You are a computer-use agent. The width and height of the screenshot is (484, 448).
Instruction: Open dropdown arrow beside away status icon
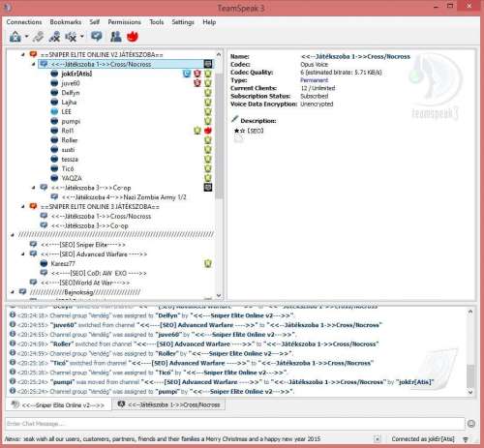pos(26,37)
